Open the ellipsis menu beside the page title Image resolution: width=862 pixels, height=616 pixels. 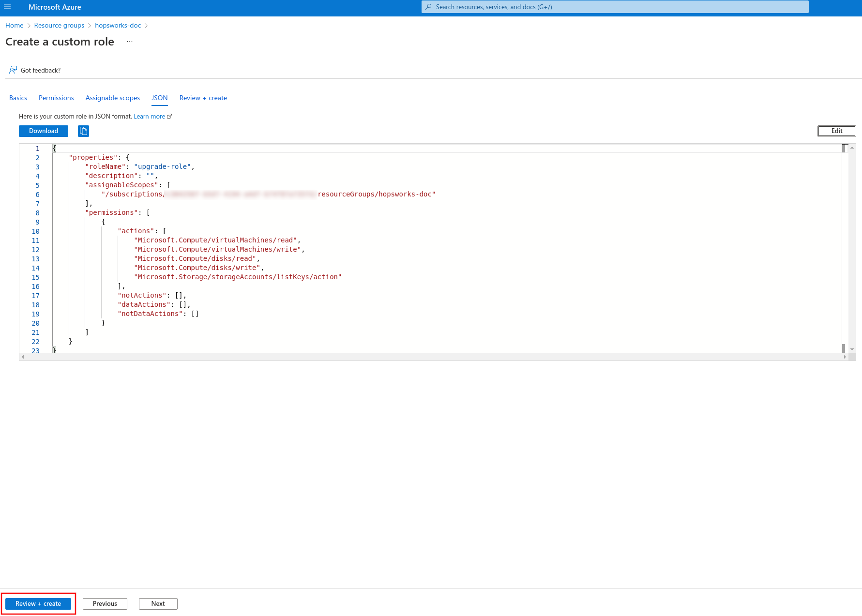pos(130,42)
